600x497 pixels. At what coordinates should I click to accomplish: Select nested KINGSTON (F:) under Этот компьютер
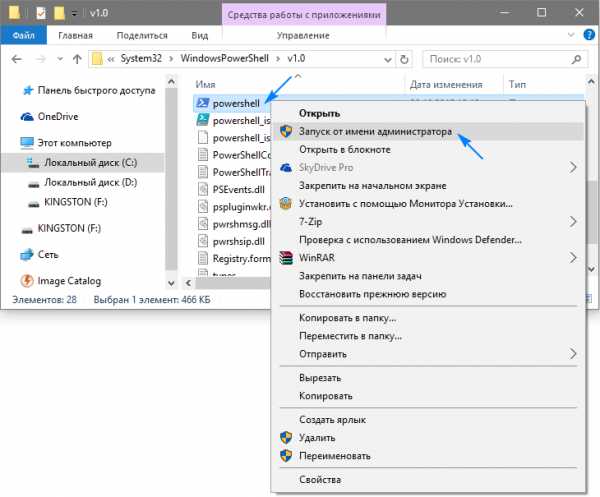(x=76, y=202)
